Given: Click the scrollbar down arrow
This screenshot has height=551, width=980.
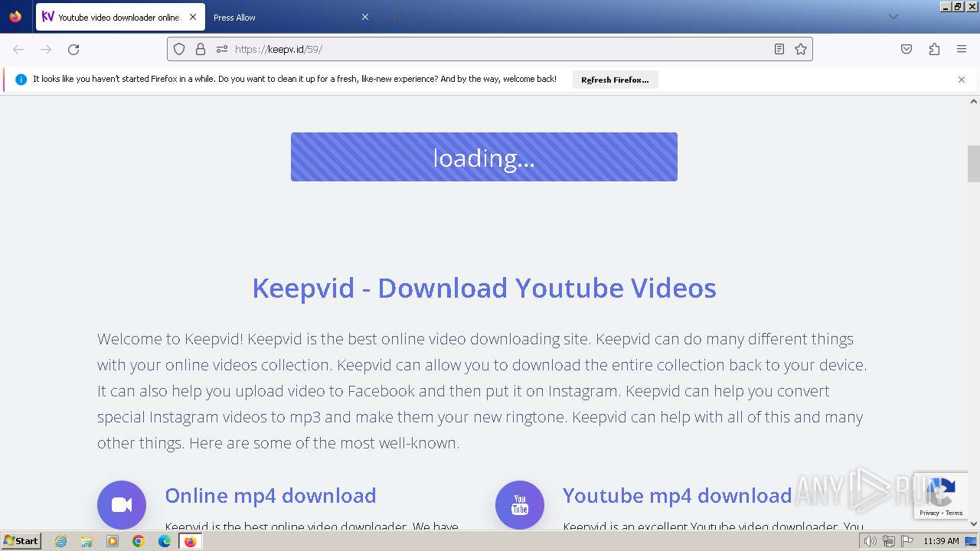Looking at the screenshot, I should click(974, 523).
